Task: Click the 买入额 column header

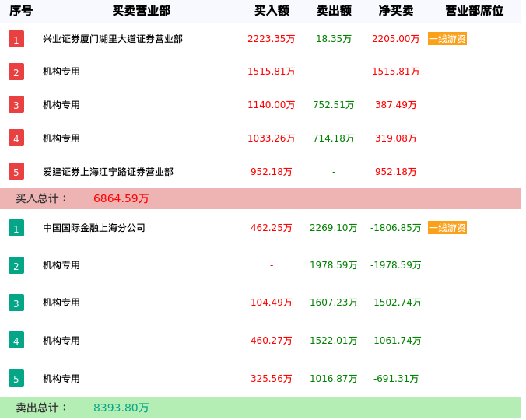Action: pos(272,11)
